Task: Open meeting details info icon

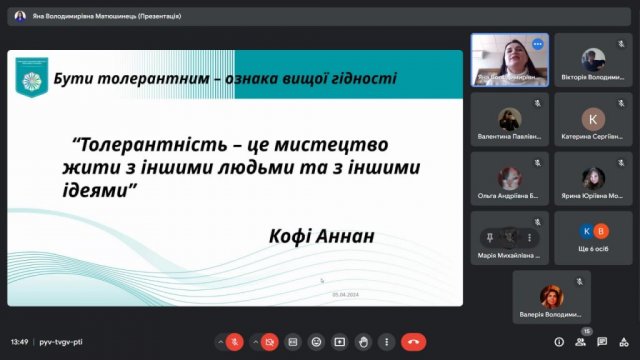Action: 559,342
